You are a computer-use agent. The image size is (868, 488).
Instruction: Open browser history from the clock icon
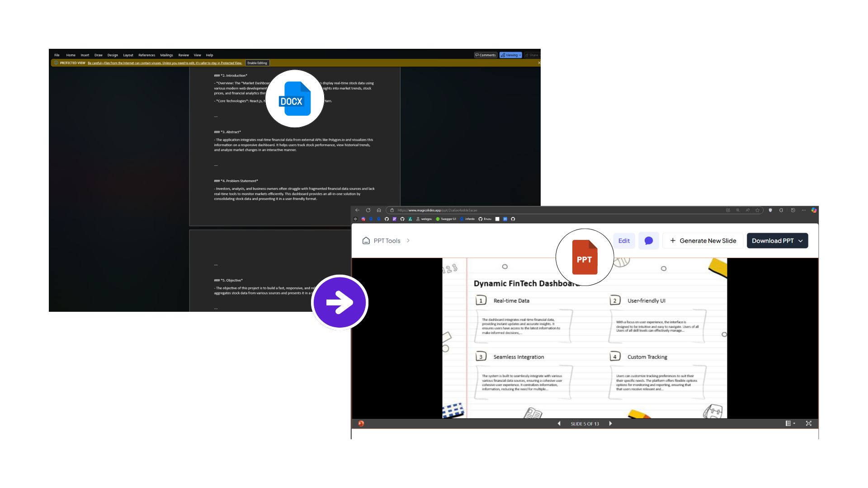pyautogui.click(x=793, y=211)
